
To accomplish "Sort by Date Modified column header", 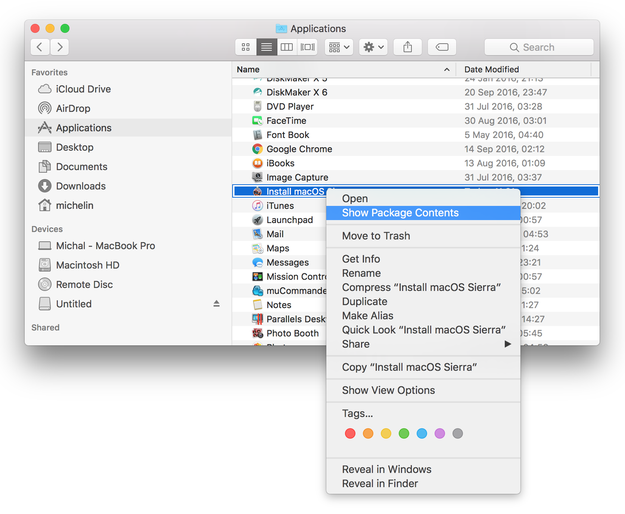I will click(523, 69).
